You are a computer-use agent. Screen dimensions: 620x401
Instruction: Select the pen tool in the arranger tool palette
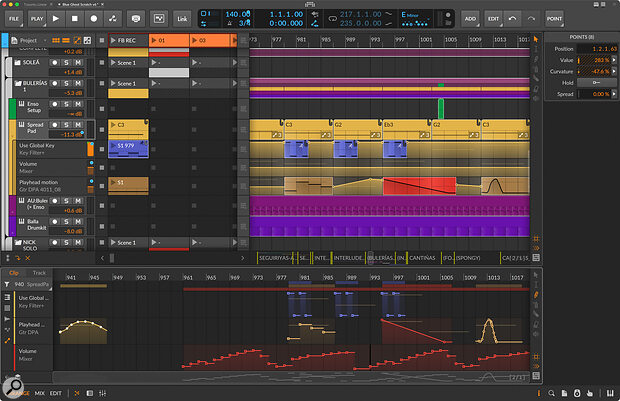536,59
